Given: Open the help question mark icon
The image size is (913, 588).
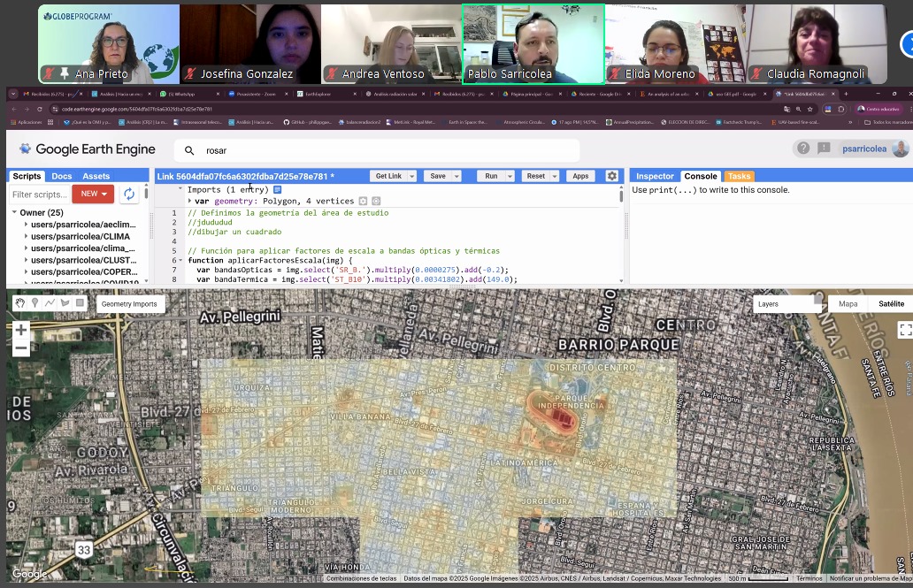Looking at the screenshot, I should click(x=803, y=149).
